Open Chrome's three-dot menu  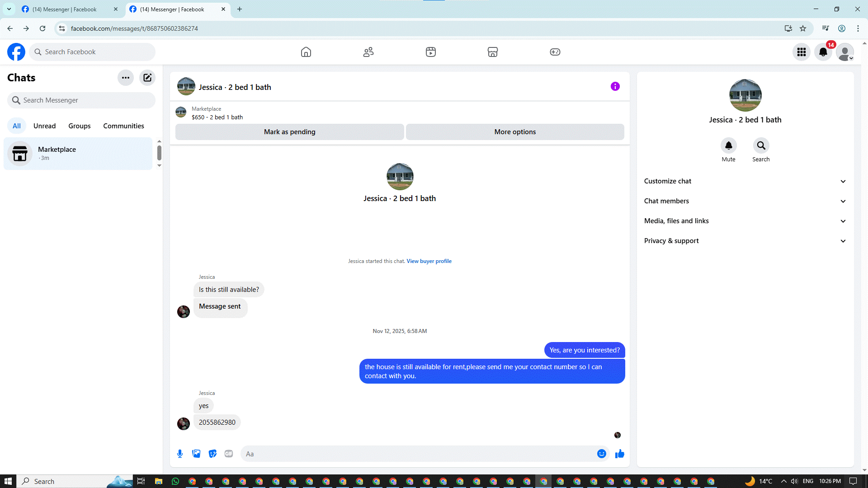(x=858, y=28)
